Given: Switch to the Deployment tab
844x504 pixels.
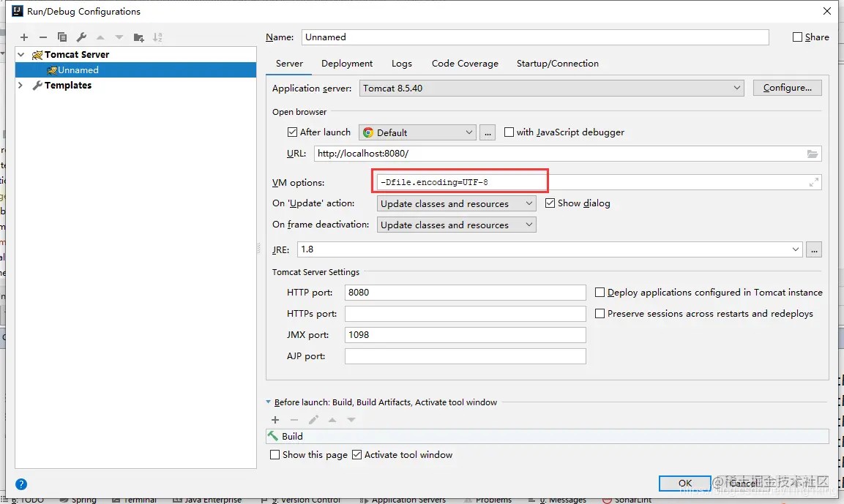Looking at the screenshot, I should click(347, 64).
